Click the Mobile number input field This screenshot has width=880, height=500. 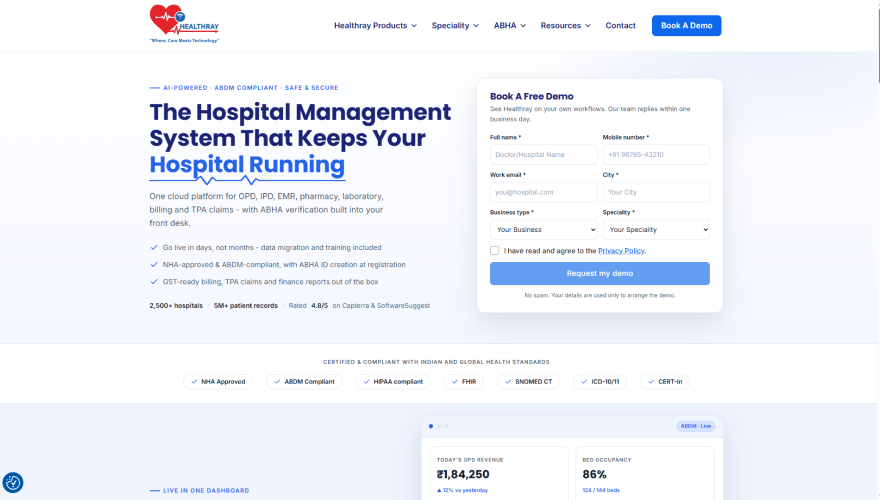(656, 154)
